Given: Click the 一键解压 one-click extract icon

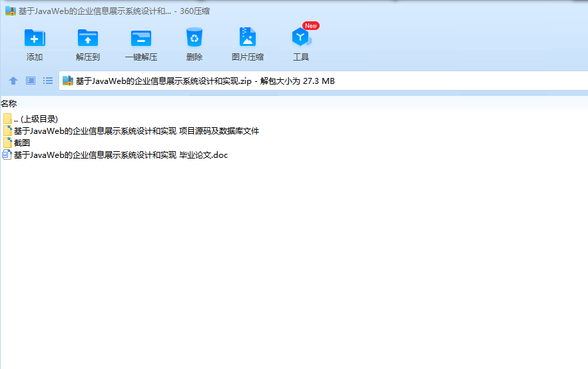Looking at the screenshot, I should point(141,37).
